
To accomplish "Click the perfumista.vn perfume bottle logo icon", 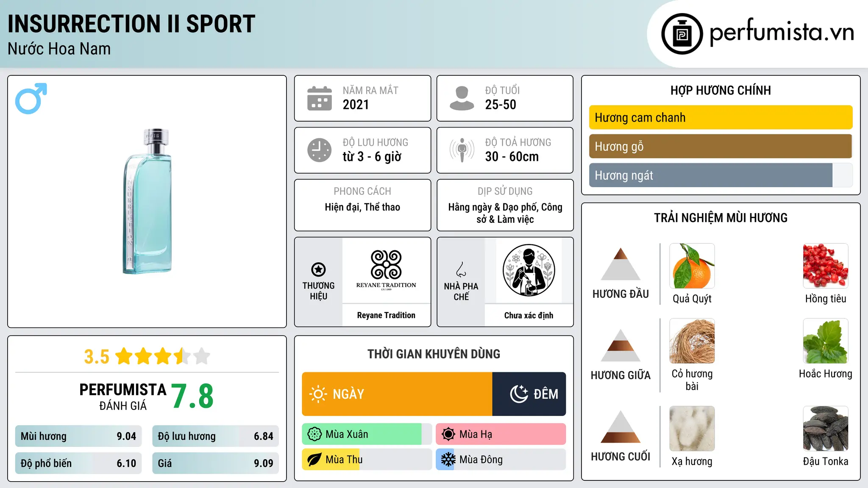I will 682,34.
